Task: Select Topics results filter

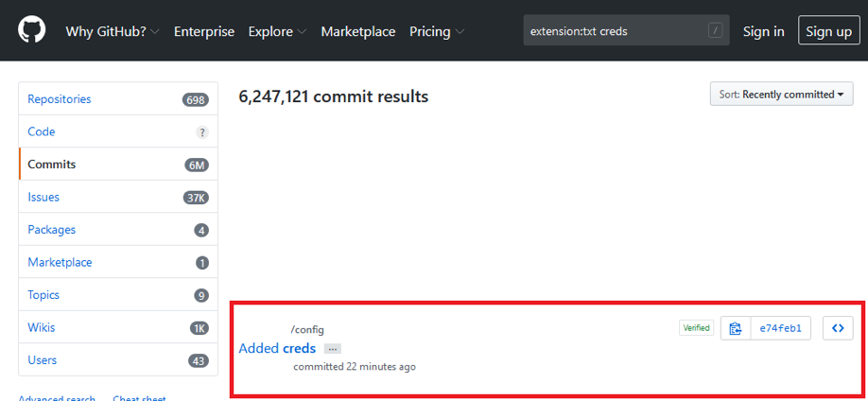Action: tap(118, 295)
